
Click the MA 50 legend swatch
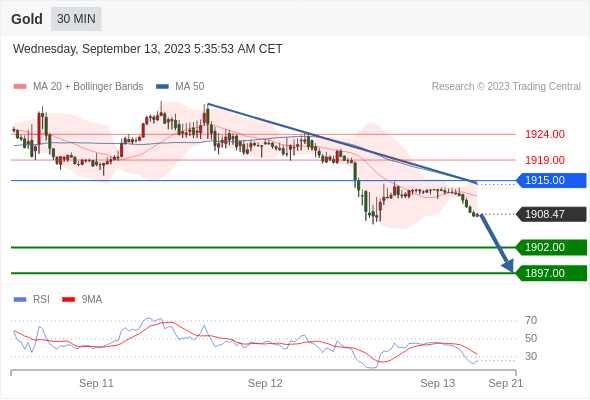click(162, 87)
